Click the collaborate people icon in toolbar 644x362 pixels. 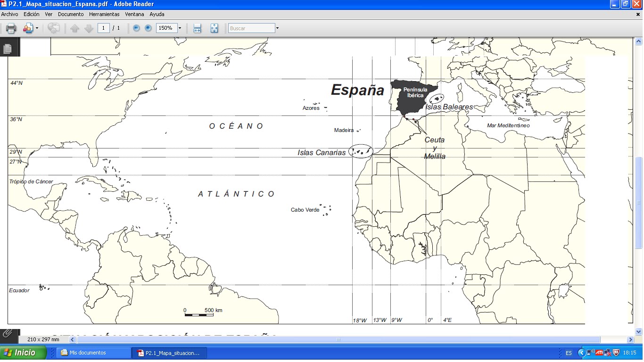pyautogui.click(x=28, y=28)
